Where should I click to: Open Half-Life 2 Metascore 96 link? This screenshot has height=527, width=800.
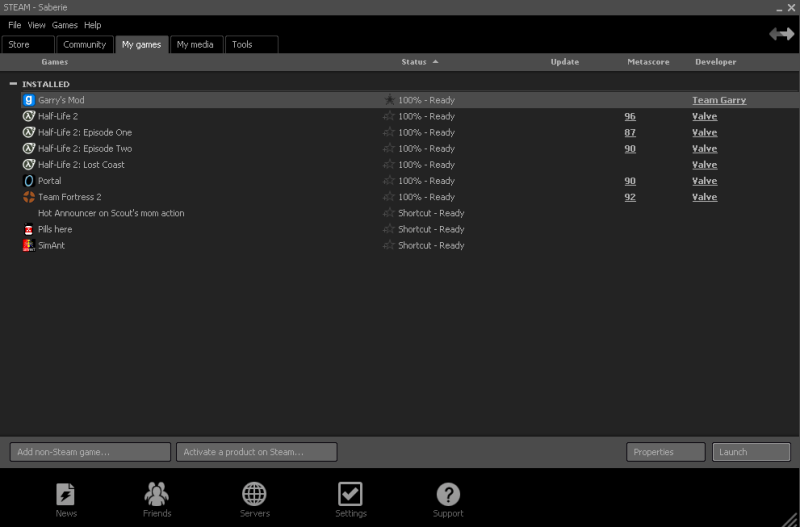[x=630, y=116]
